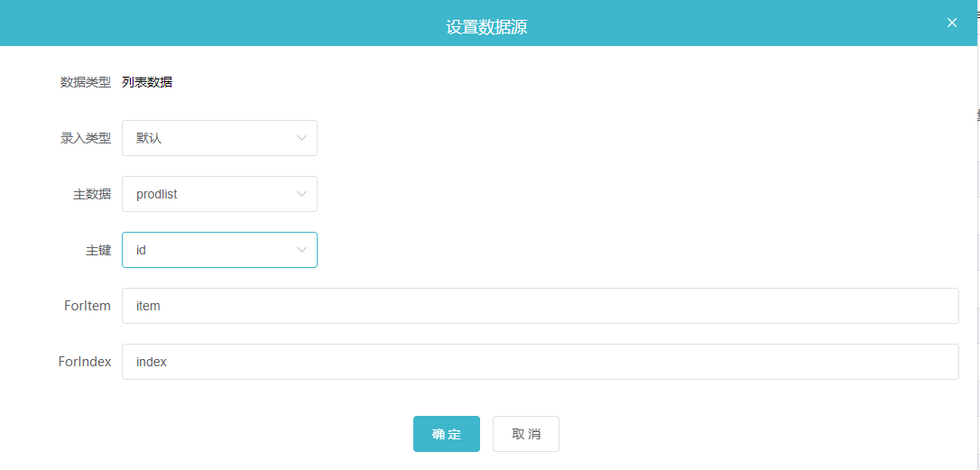Click the 设置数据源 dialog title
The image size is (980, 470).
[486, 27]
